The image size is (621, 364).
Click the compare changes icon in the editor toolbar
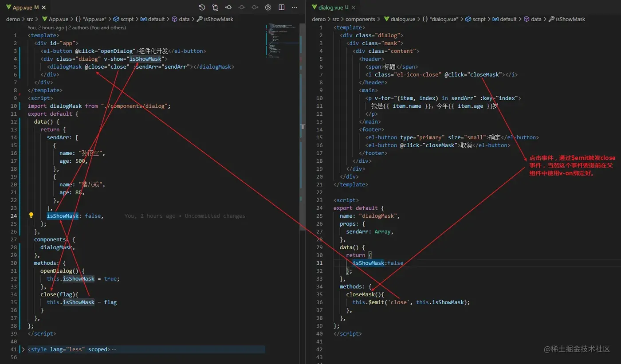(x=215, y=8)
